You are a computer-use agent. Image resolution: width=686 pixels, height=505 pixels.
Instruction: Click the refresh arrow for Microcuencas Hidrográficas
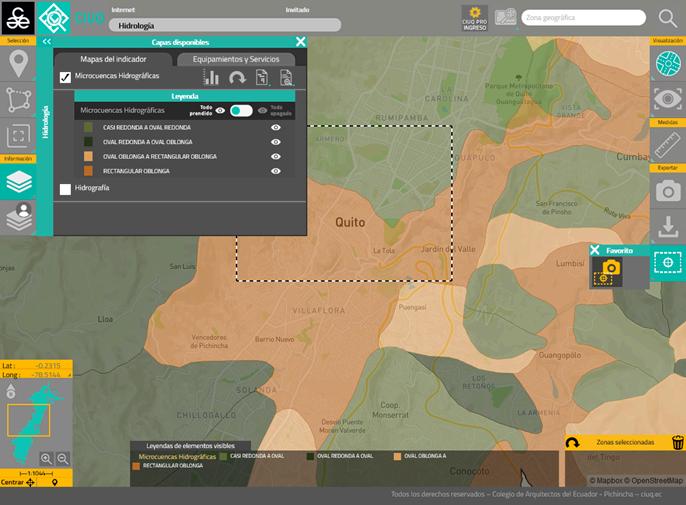point(237,79)
